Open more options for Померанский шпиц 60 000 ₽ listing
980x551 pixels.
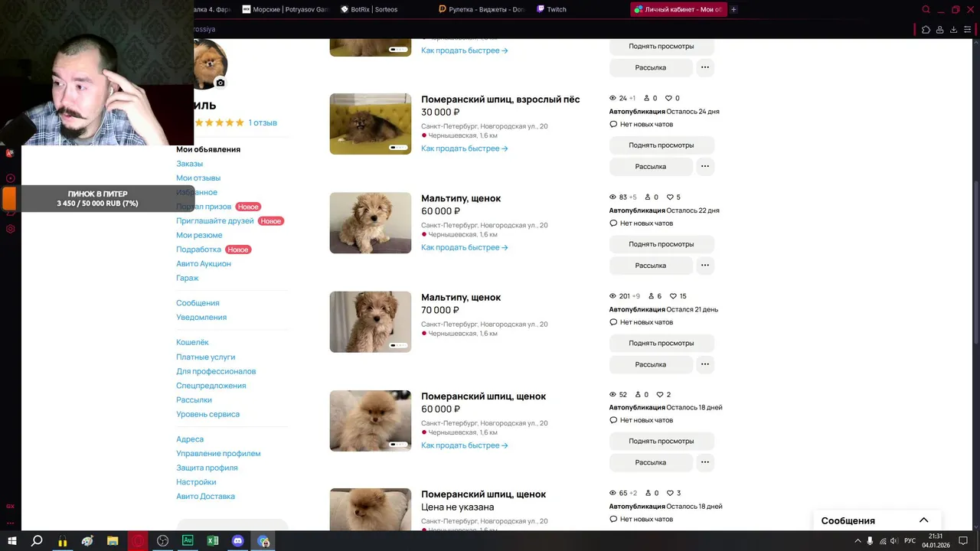coord(705,462)
